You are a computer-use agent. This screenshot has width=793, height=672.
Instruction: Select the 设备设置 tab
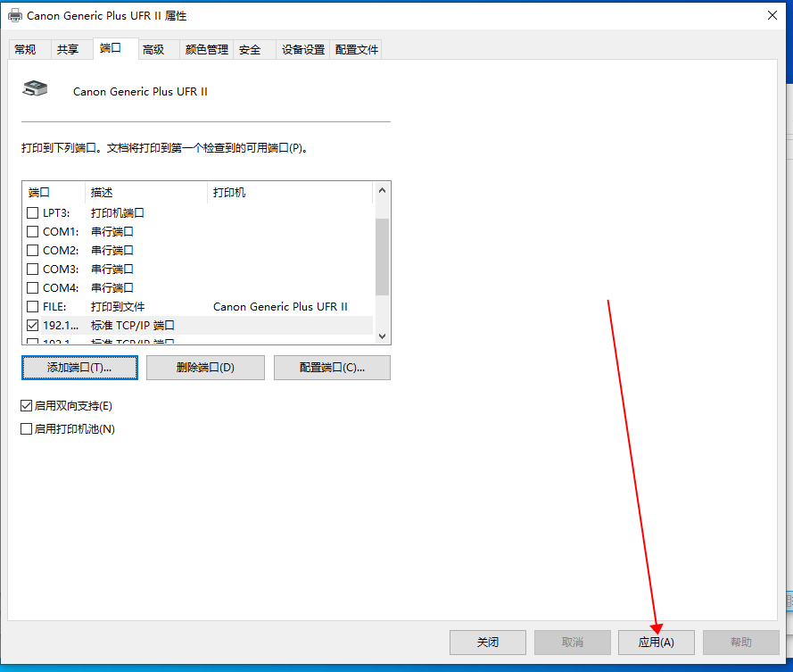303,50
